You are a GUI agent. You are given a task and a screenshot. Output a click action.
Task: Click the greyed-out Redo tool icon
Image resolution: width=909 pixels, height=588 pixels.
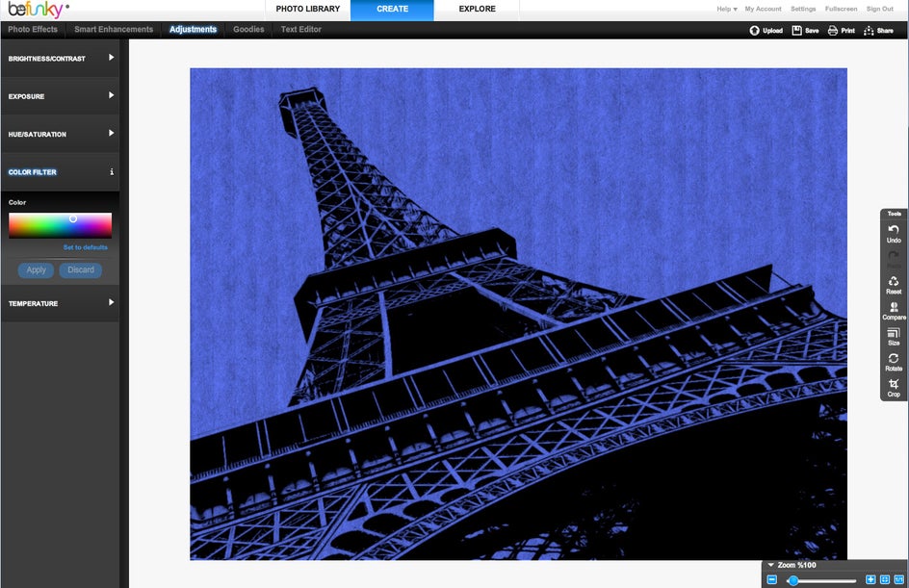point(894,255)
